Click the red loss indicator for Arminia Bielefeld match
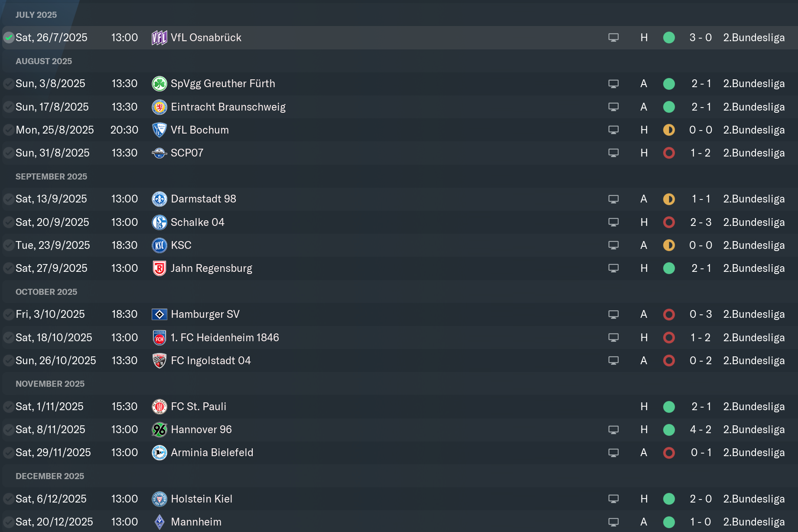The height and width of the screenshot is (532, 798). click(669, 453)
